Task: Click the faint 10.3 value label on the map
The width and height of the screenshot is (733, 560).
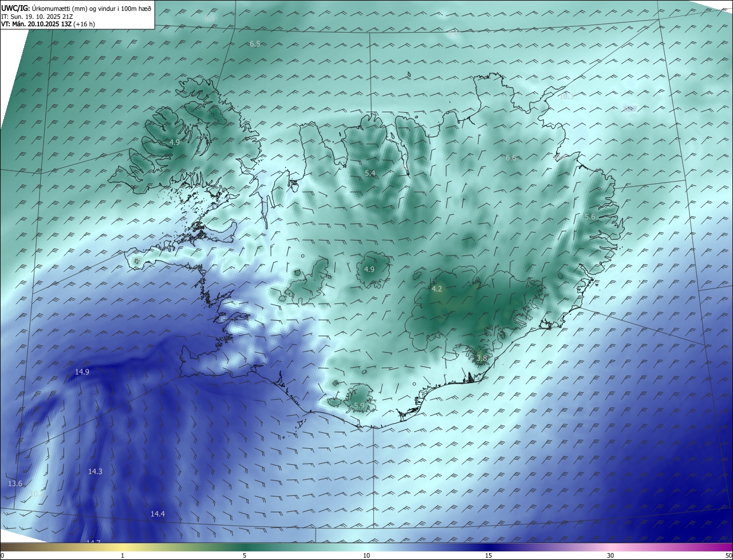Action: coord(566,97)
